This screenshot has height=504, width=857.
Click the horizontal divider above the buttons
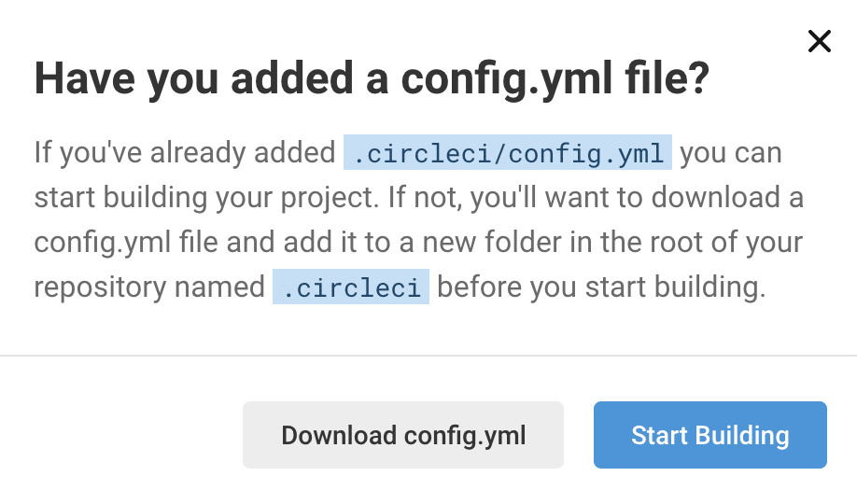(x=428, y=356)
